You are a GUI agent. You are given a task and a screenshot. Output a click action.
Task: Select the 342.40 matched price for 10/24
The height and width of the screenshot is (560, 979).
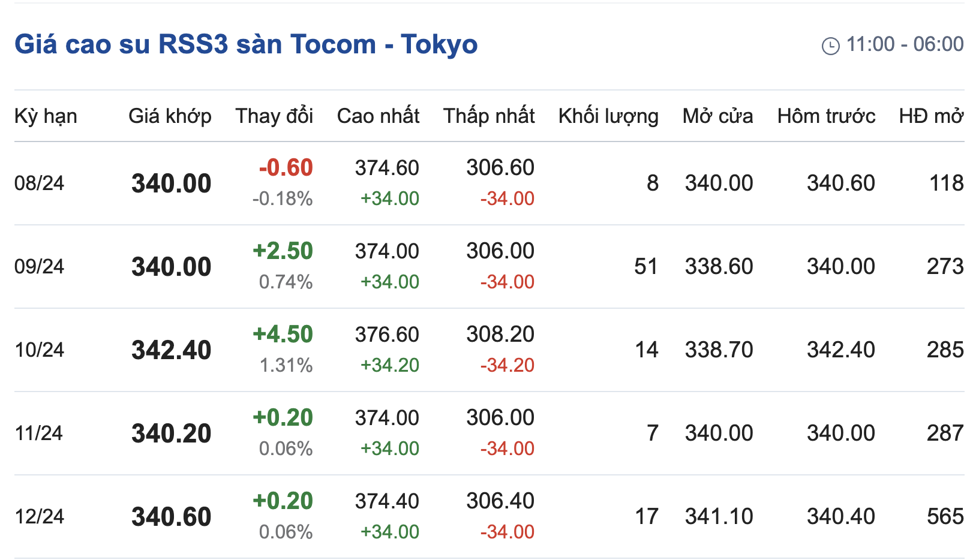tap(172, 350)
